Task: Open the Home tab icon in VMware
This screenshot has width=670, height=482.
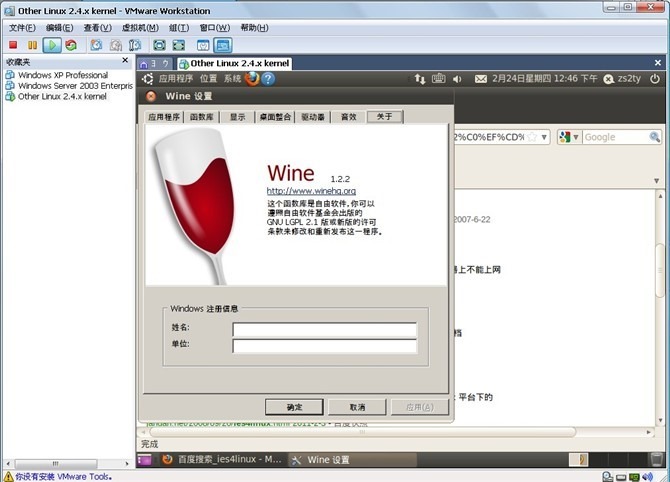Action: [144, 64]
